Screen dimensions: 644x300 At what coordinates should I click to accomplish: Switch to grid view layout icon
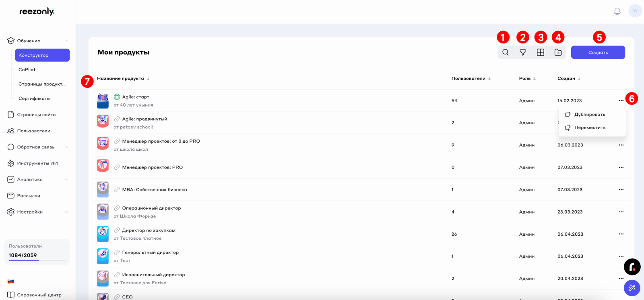tap(541, 52)
